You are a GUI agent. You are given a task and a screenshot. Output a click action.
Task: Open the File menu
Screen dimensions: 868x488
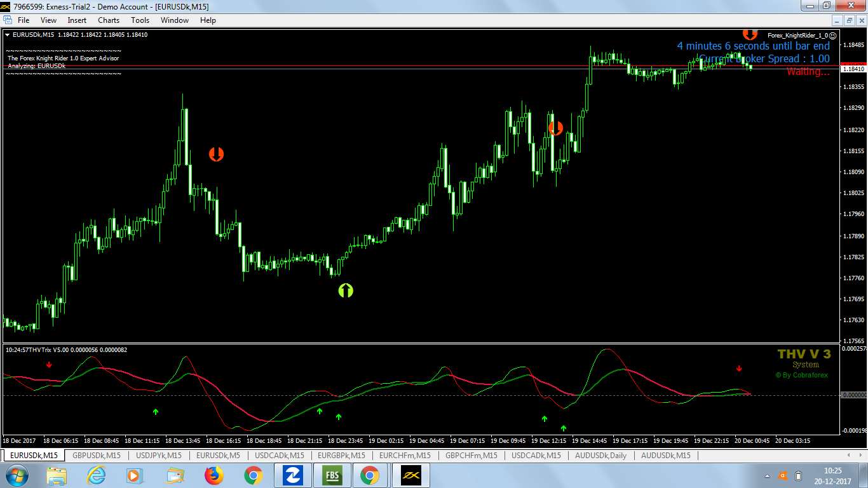[24, 20]
